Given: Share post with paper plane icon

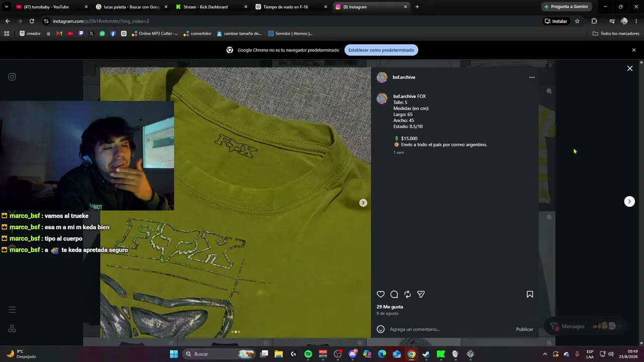Looking at the screenshot, I should pos(421,295).
